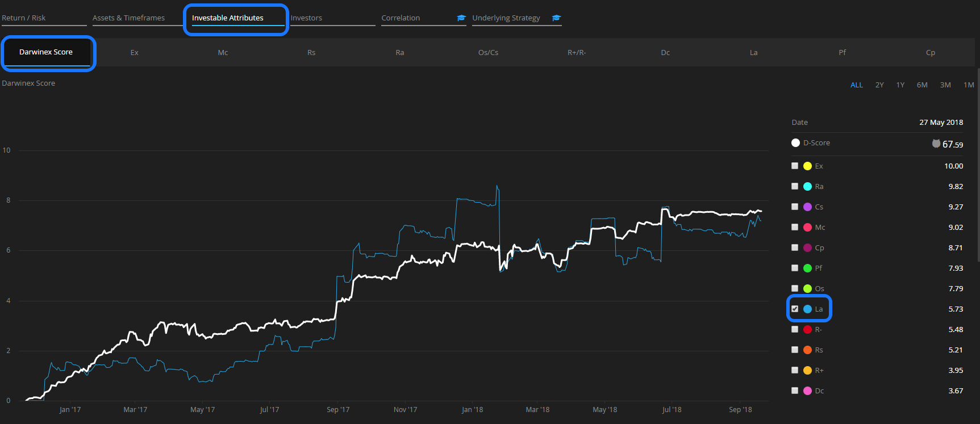Check the Dc attribute checkbox
Image resolution: width=980 pixels, height=424 pixels.
click(795, 391)
